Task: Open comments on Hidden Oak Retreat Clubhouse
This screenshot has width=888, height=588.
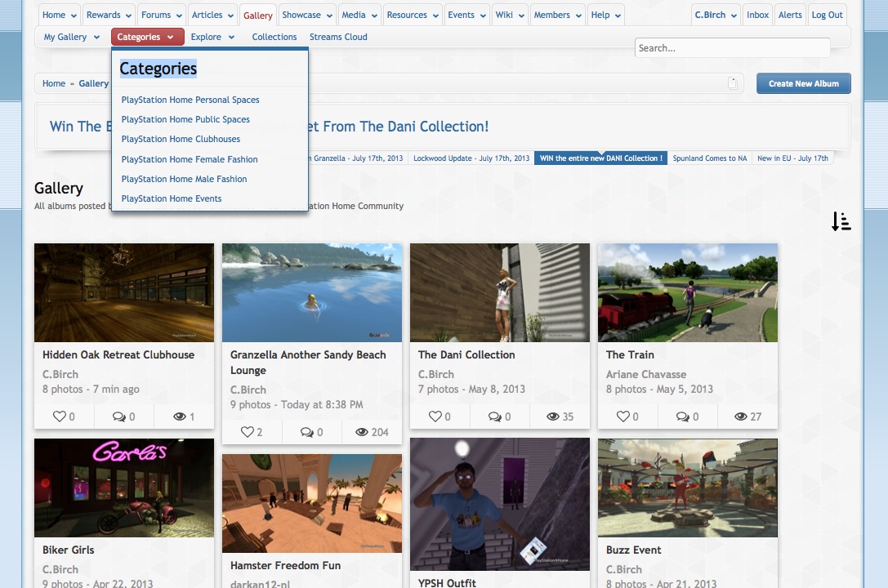Action: pyautogui.click(x=119, y=416)
